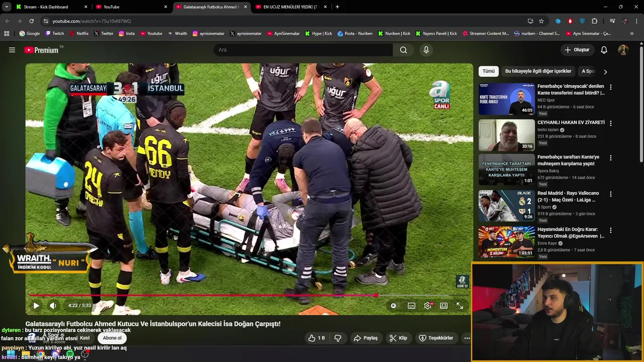Open the Netflix bookmark
The height and width of the screenshot is (362, 644).
point(78,34)
